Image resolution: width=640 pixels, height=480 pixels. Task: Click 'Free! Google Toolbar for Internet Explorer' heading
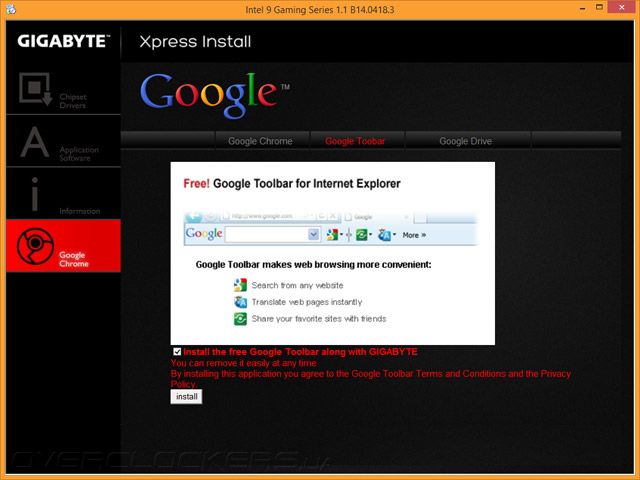click(292, 184)
